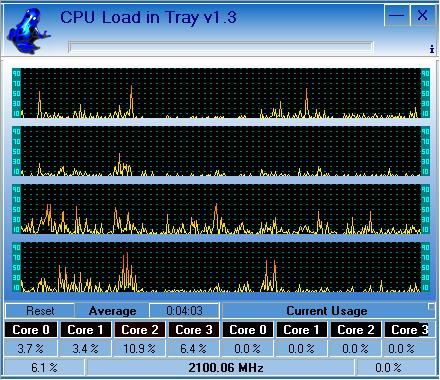Click the third core load graph

coord(221,209)
